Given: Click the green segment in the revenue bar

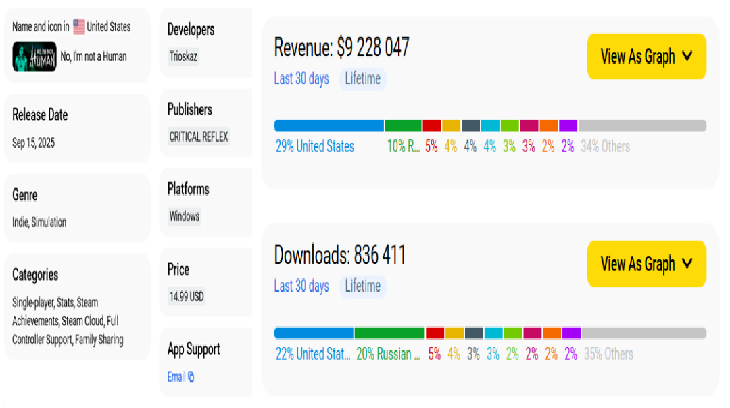Looking at the screenshot, I should tap(402, 126).
